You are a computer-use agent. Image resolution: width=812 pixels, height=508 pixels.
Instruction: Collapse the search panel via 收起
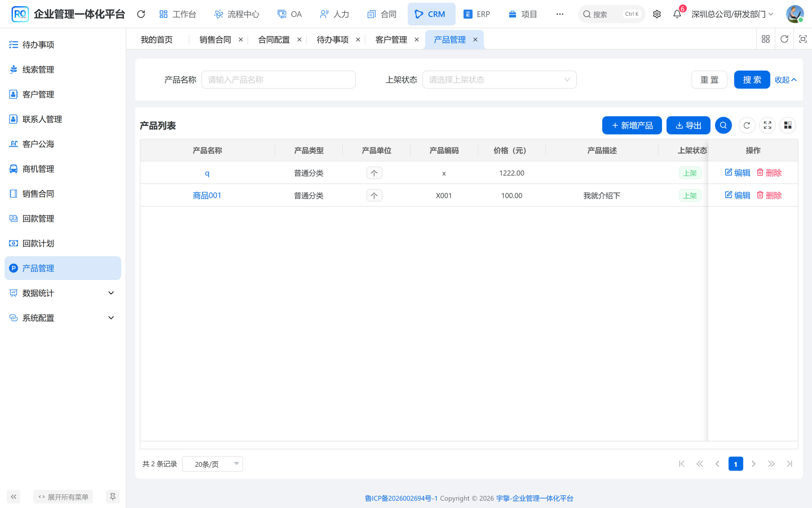coord(785,80)
